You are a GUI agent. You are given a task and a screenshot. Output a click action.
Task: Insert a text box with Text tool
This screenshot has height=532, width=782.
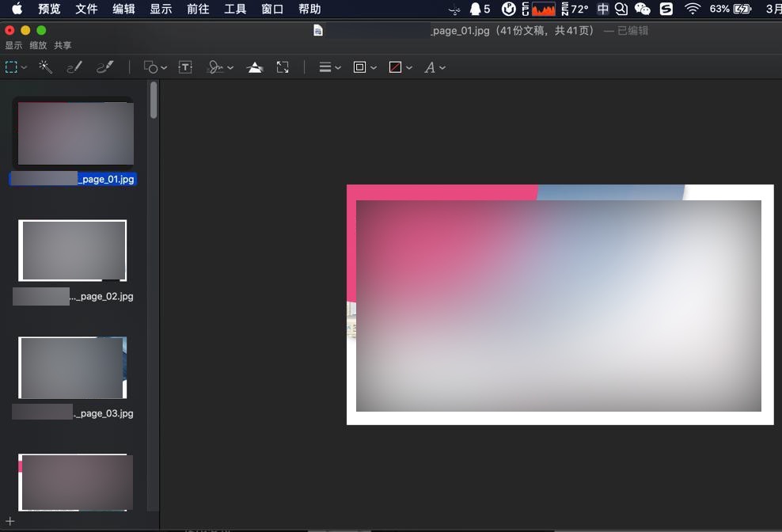(185, 67)
